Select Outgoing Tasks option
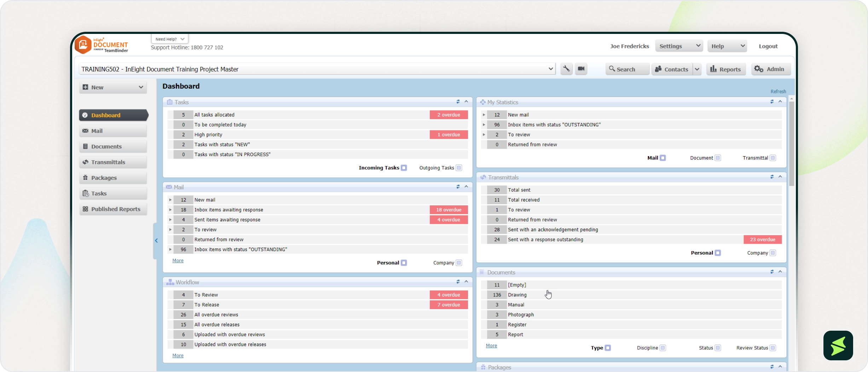 459,168
